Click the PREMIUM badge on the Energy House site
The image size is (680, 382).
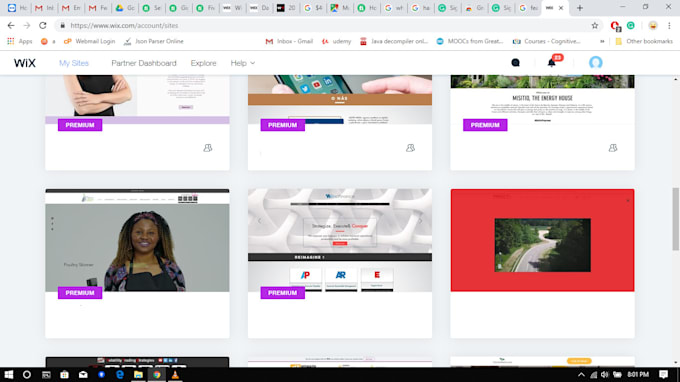tap(485, 125)
